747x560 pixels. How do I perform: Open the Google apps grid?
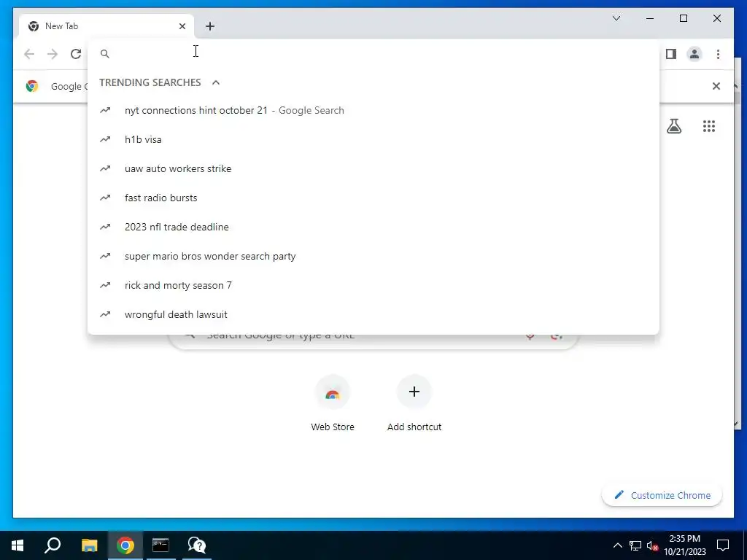coord(709,126)
